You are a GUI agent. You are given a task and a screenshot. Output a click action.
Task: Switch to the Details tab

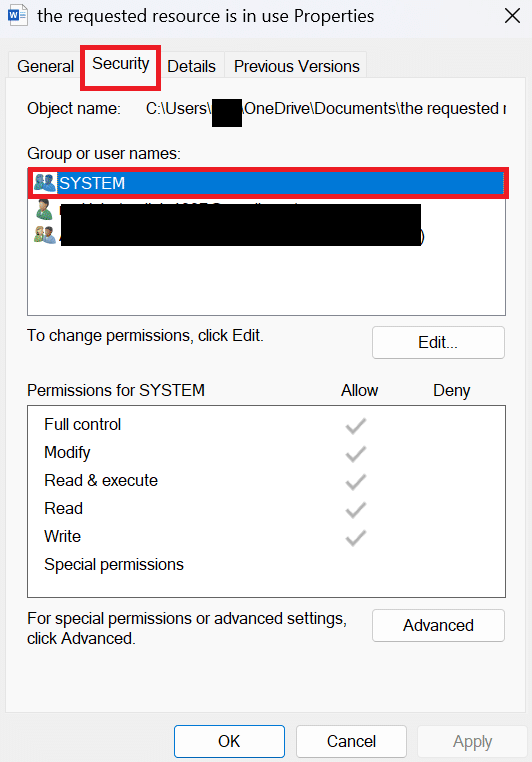click(x=191, y=66)
